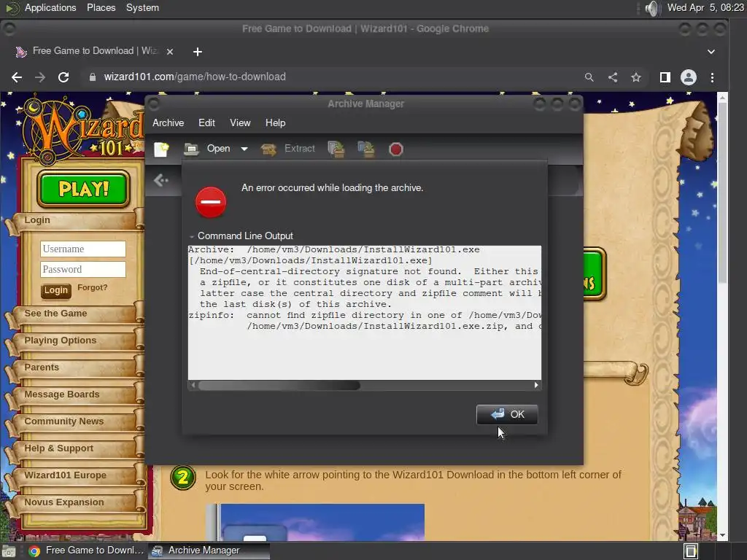Click the volume speaker icon in panel
This screenshot has width=747, height=560.
652,8
